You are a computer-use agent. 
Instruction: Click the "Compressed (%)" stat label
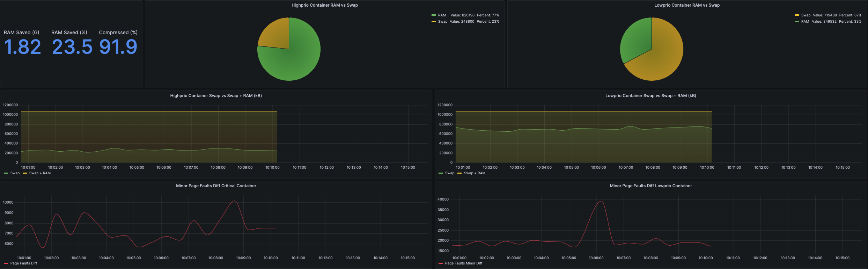(118, 32)
